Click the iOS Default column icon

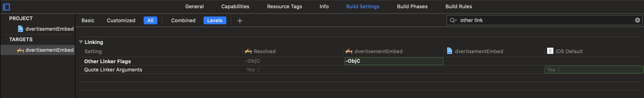(x=550, y=51)
